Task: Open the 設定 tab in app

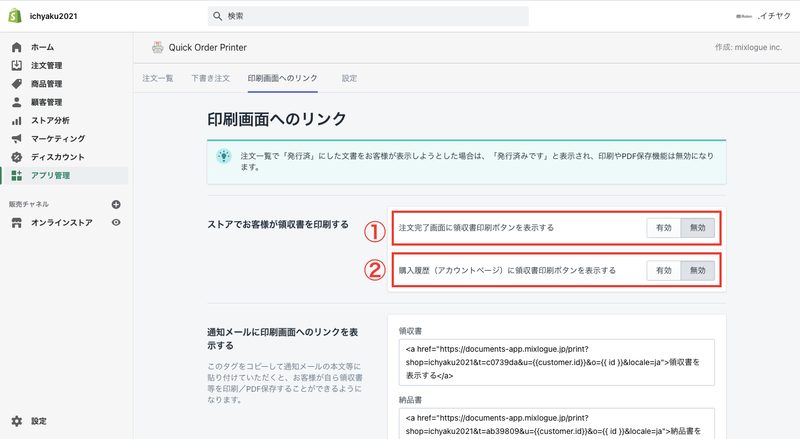Action: (349, 78)
